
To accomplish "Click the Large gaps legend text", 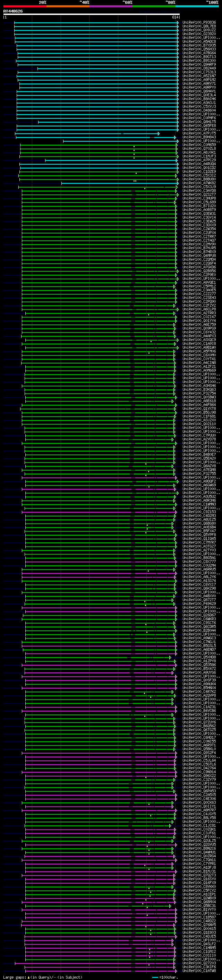I will click(43, 977).
